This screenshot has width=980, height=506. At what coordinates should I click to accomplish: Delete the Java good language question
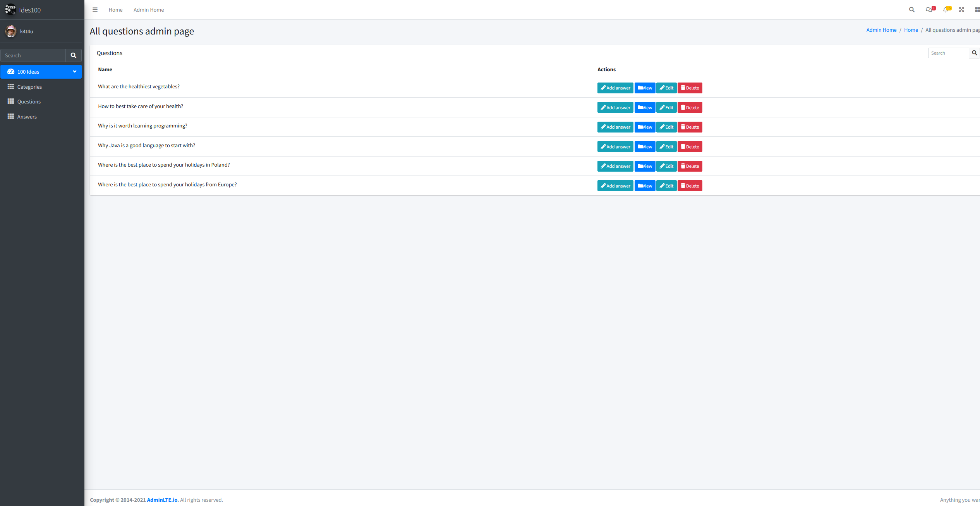(690, 147)
